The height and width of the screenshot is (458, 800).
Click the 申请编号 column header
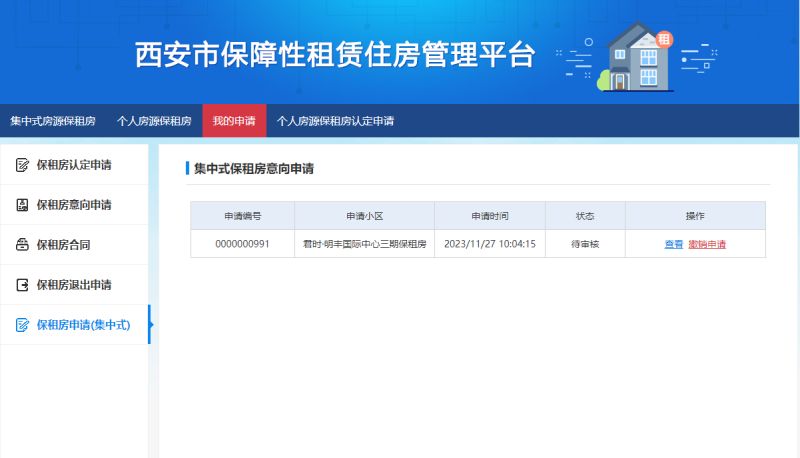(242, 216)
